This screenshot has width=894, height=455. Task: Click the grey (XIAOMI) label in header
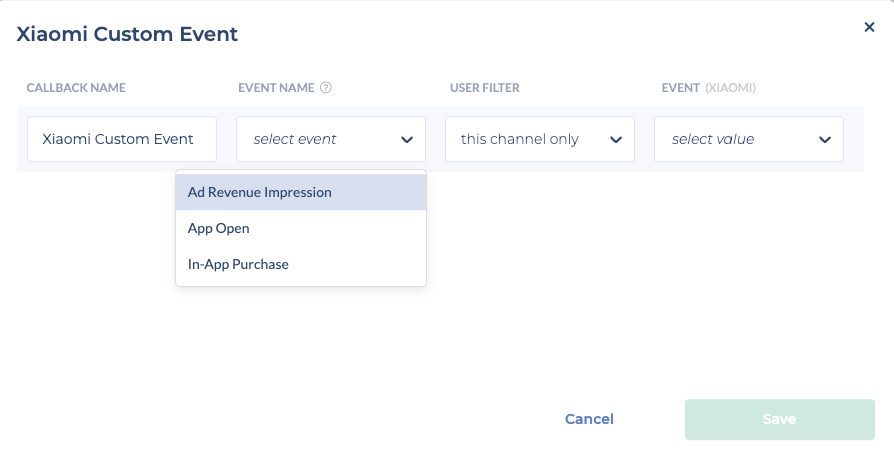click(730, 88)
